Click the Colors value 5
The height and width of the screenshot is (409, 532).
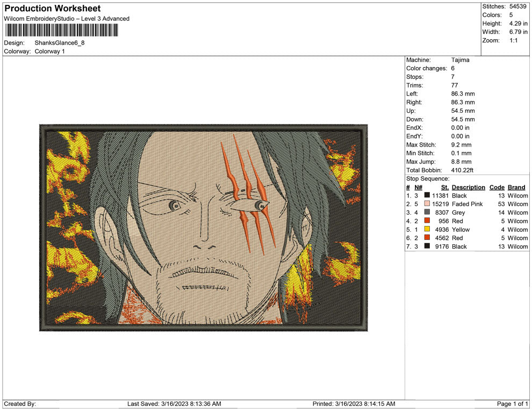click(x=511, y=15)
